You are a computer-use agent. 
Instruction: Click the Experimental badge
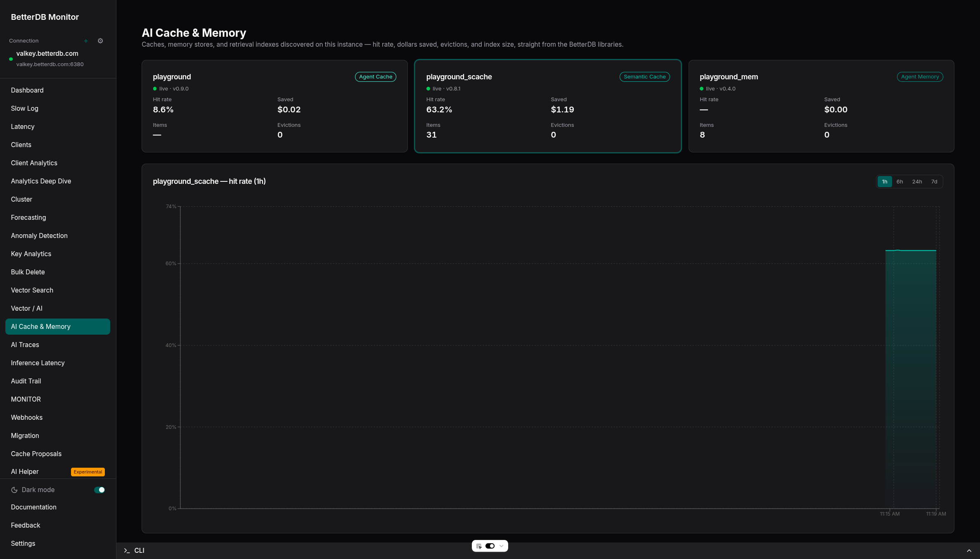click(x=88, y=472)
